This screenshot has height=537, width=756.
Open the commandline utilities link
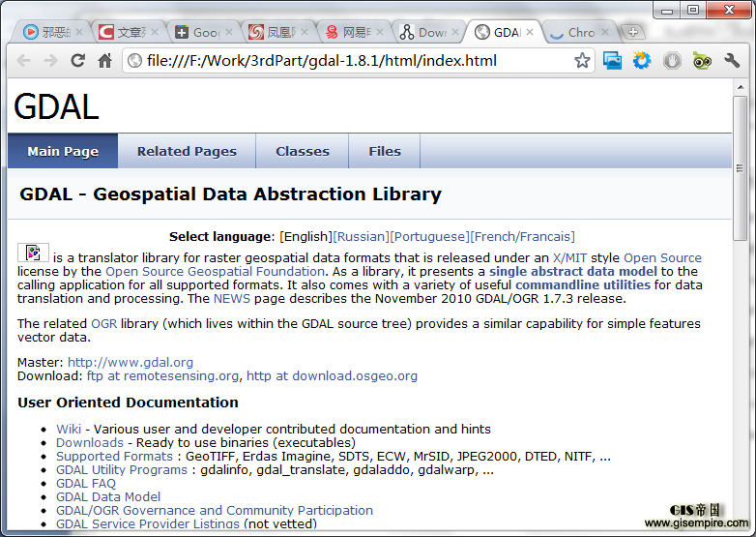click(x=582, y=285)
